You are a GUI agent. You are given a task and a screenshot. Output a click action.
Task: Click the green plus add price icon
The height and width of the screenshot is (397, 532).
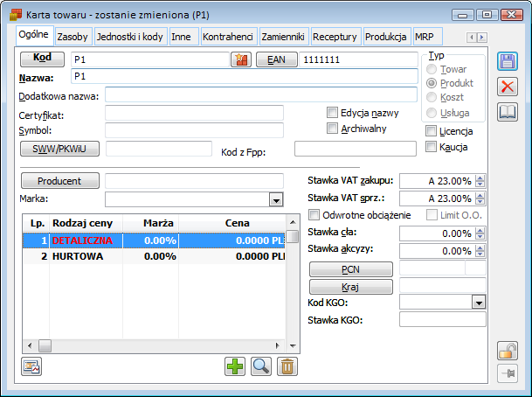235,366
